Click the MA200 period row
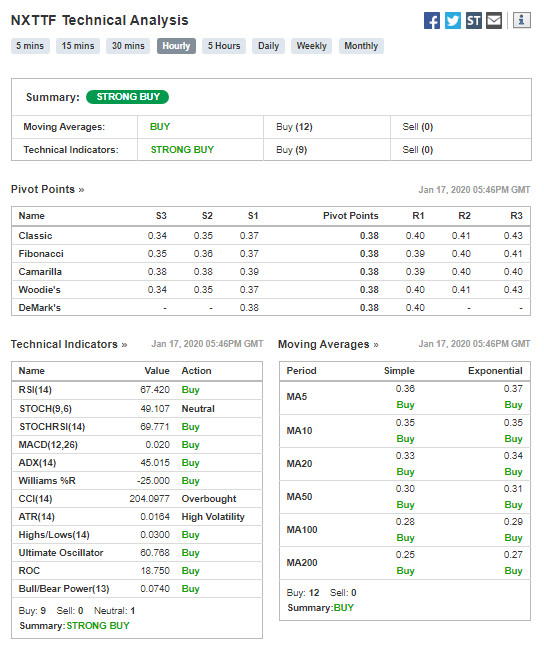Screen dimensions: 544x650 (x=405, y=563)
